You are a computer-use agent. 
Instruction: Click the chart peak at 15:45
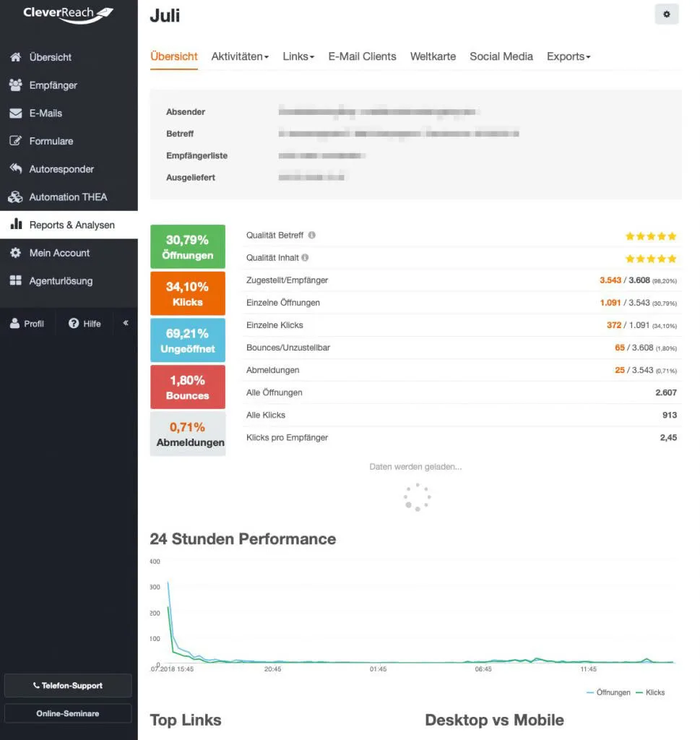(x=168, y=583)
